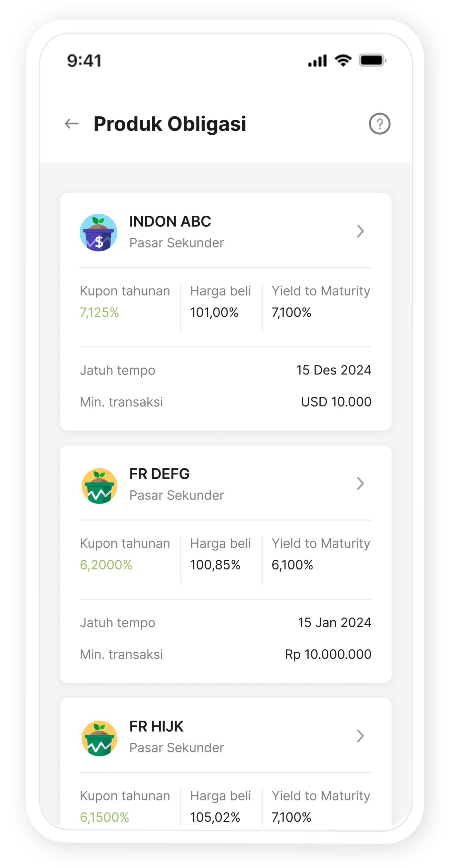456x868 pixels.
Task: Tap the Produk Obligasi page title
Action: pyautogui.click(x=170, y=124)
